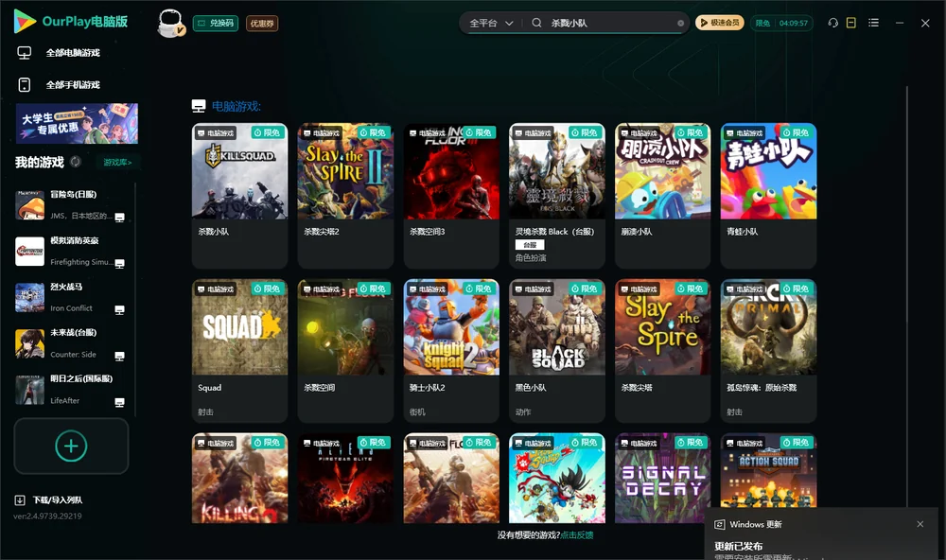
Task: Open the 下载/导入列队 download queue
Action: 49,499
